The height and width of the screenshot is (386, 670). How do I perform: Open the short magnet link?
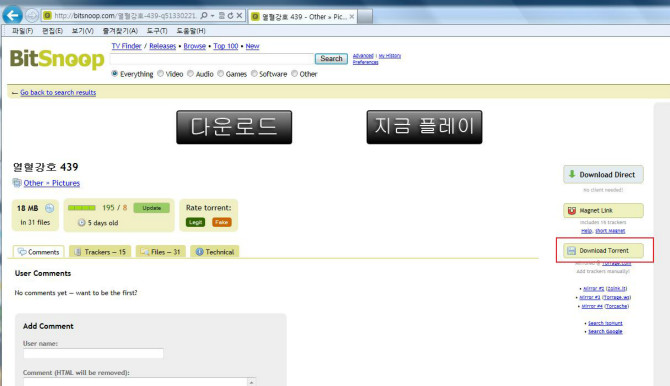pyautogui.click(x=610, y=231)
